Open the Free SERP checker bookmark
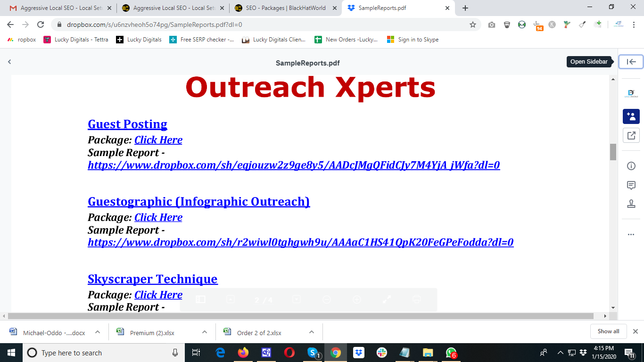The width and height of the screenshot is (644, 362). pos(202,40)
